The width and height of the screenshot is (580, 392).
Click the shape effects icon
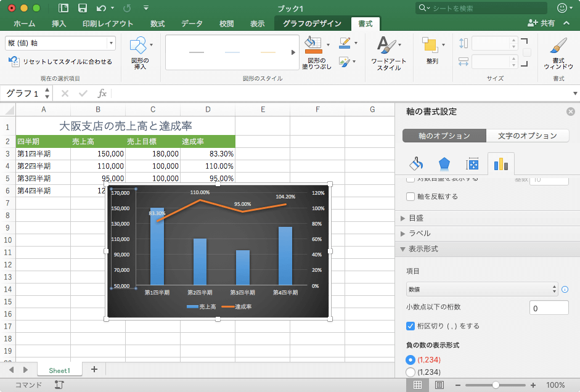point(345,62)
